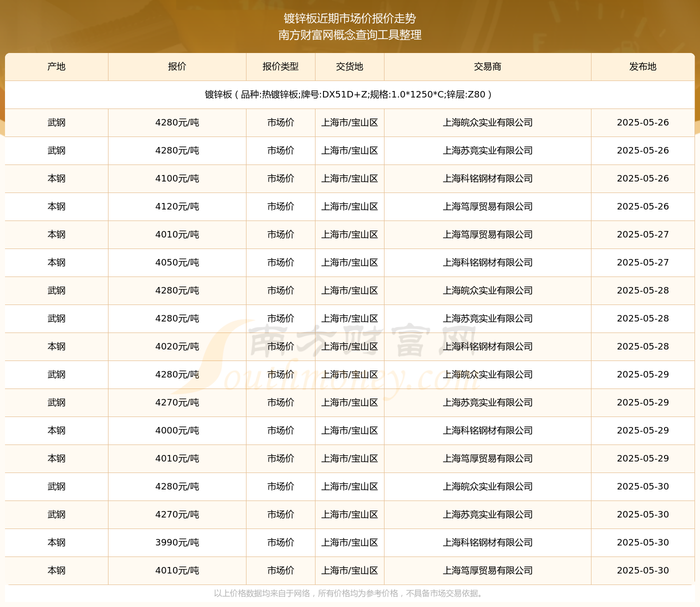
Task: Click 上海笃厚贸易有限公司 in the 2025-05-29 row
Action: click(x=487, y=458)
